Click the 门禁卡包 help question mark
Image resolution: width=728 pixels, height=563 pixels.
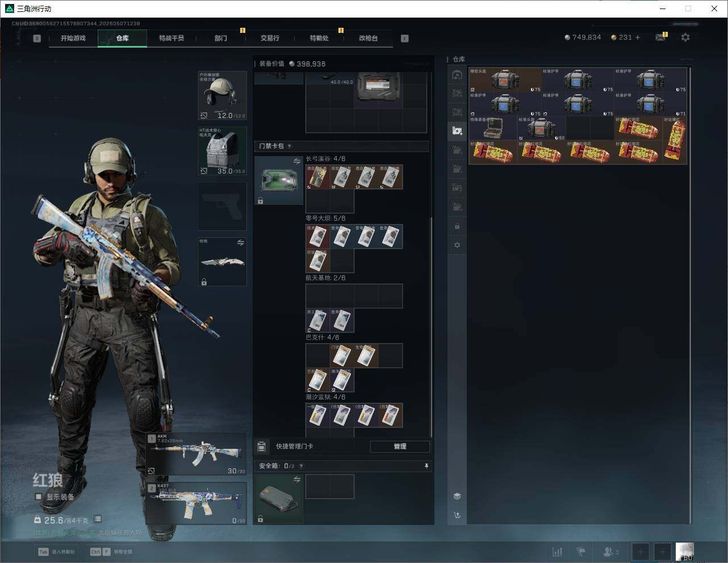click(290, 146)
